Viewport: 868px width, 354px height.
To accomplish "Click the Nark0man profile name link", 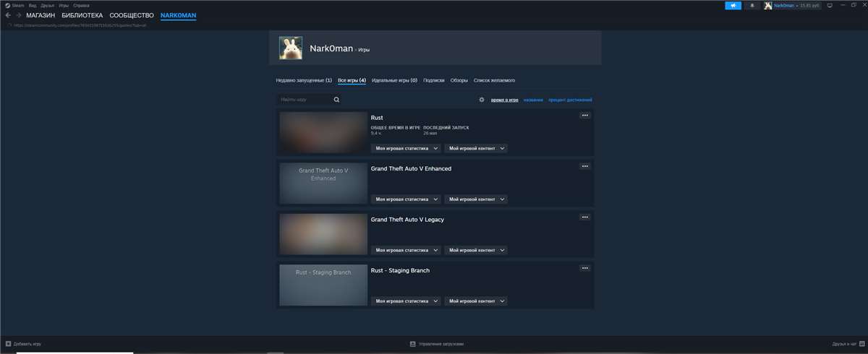I will click(x=331, y=48).
